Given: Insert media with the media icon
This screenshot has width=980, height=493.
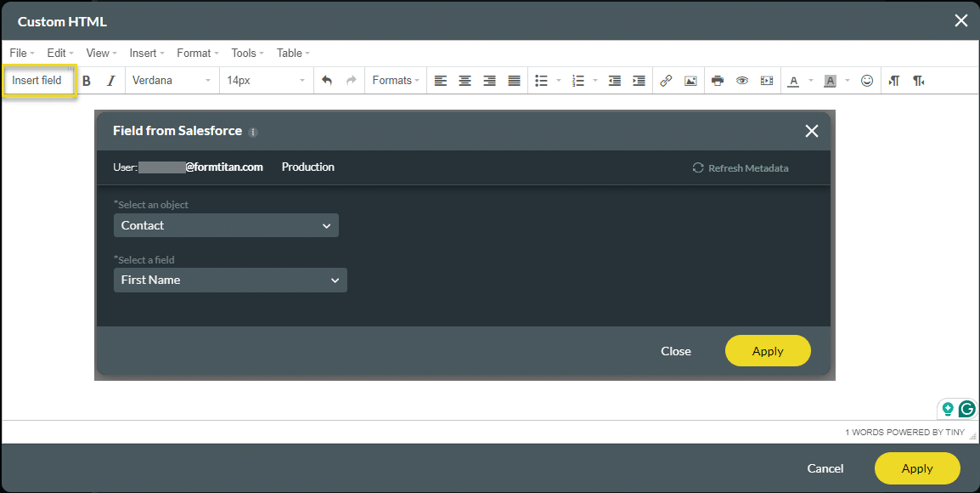Looking at the screenshot, I should coord(767,80).
